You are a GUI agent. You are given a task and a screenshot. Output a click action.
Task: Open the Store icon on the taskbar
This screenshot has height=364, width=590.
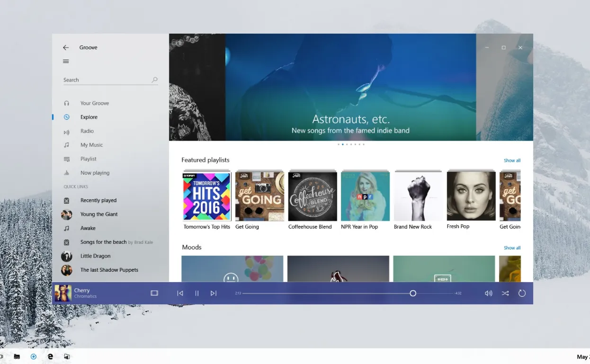(x=67, y=356)
